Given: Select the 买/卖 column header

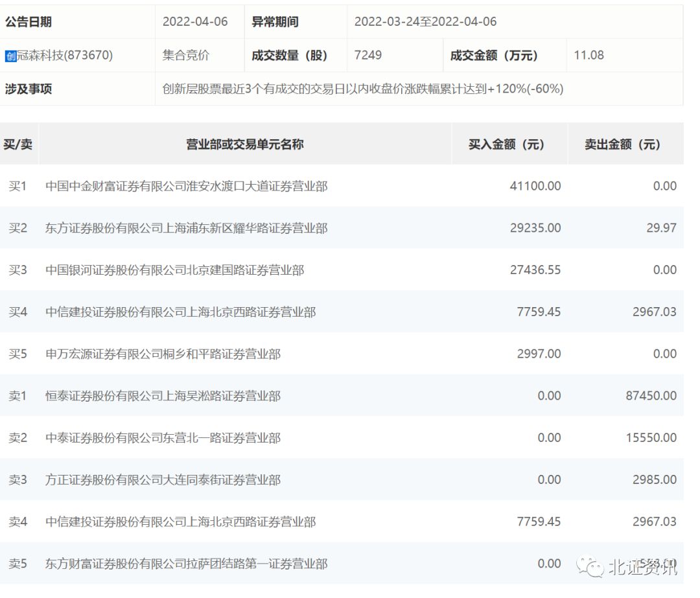Looking at the screenshot, I should click(17, 144).
